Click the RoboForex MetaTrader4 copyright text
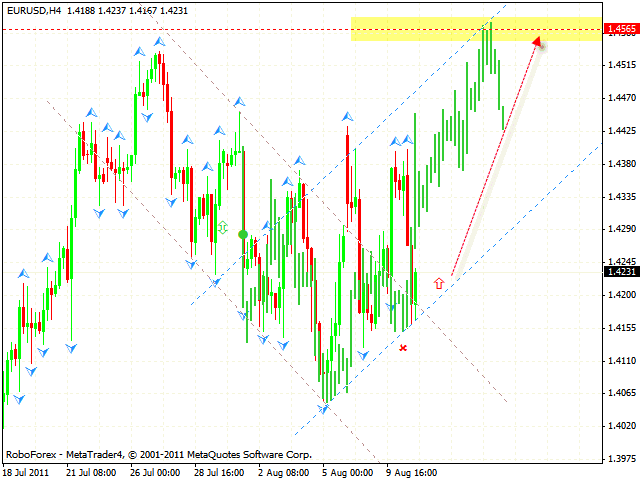640x480 pixels. pyautogui.click(x=159, y=454)
